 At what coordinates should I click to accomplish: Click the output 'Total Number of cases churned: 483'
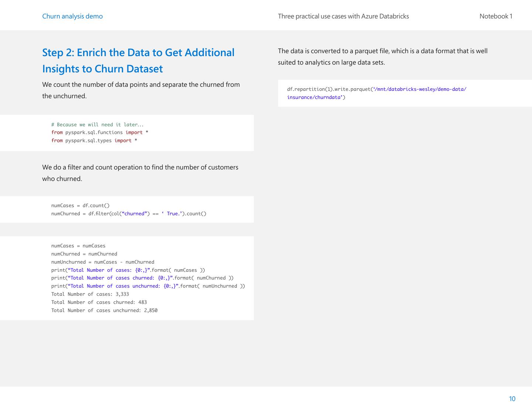pyautogui.click(x=99, y=302)
